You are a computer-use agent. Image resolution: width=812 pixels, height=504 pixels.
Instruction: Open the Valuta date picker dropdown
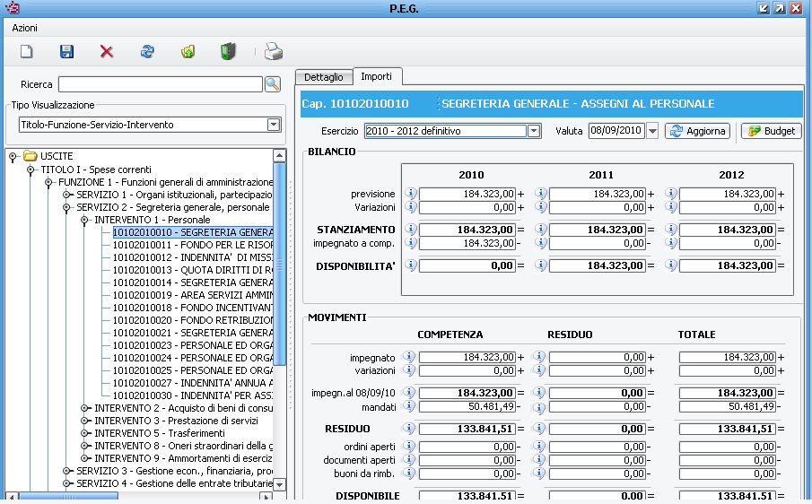[652, 131]
